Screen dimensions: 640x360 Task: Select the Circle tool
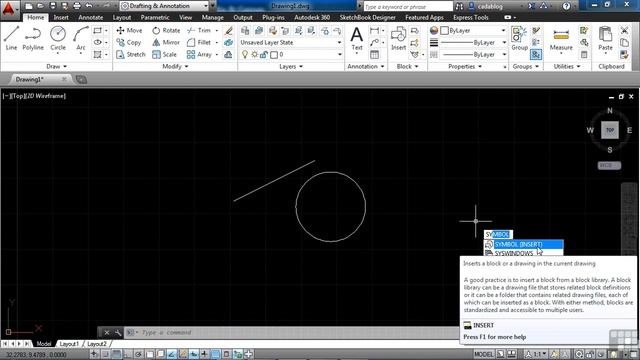point(58,38)
